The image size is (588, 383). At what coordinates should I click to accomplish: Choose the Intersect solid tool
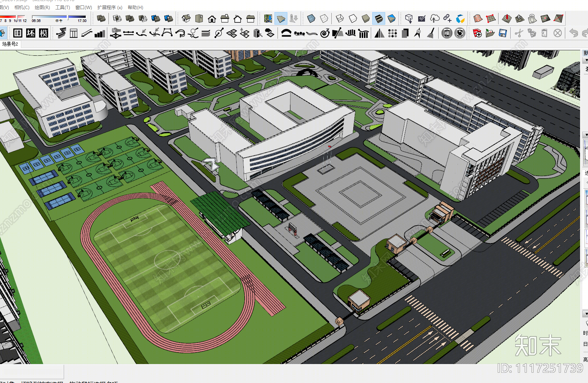pos(117,18)
